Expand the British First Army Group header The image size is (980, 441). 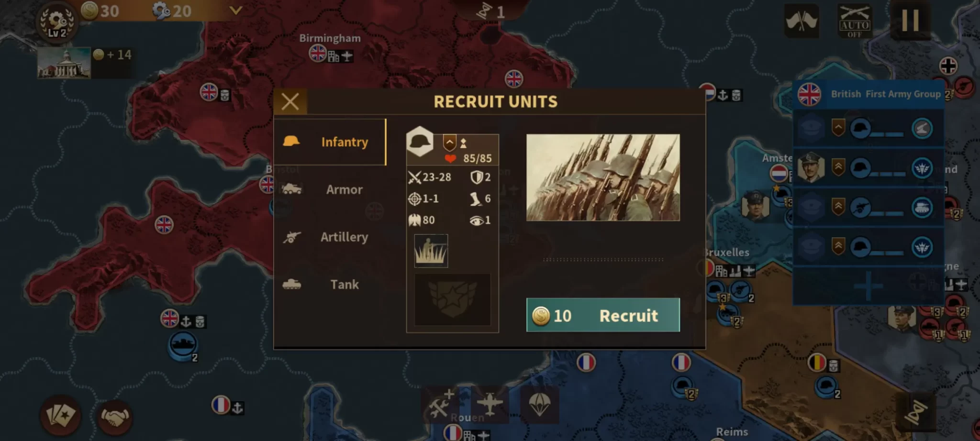click(869, 94)
